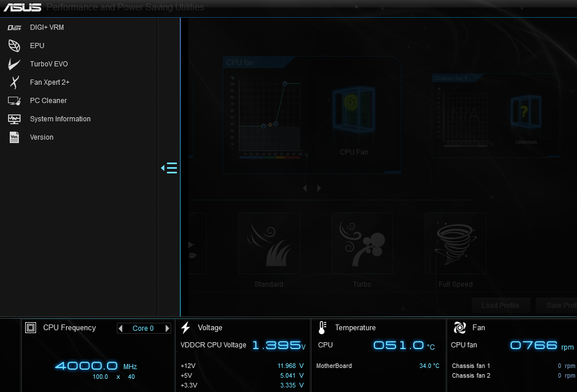Click Chassis fan 1 panel title
The height and width of the screenshot is (392, 577).
pyautogui.click(x=450, y=78)
